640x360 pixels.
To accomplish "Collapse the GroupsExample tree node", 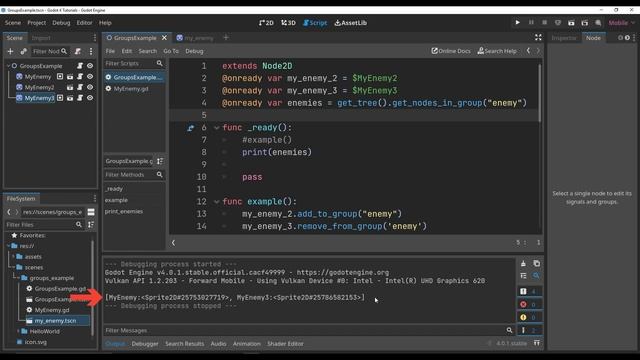I will 9,66.
